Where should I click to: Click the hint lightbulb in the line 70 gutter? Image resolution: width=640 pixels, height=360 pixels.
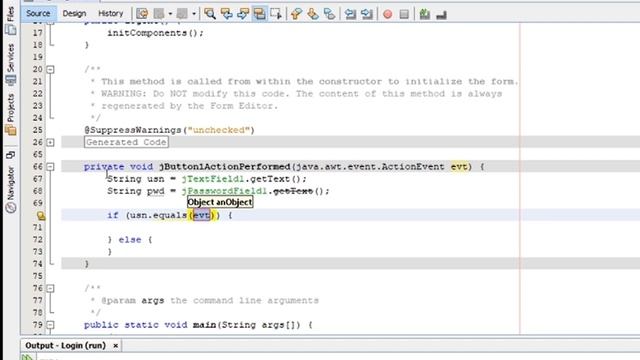coord(41,216)
